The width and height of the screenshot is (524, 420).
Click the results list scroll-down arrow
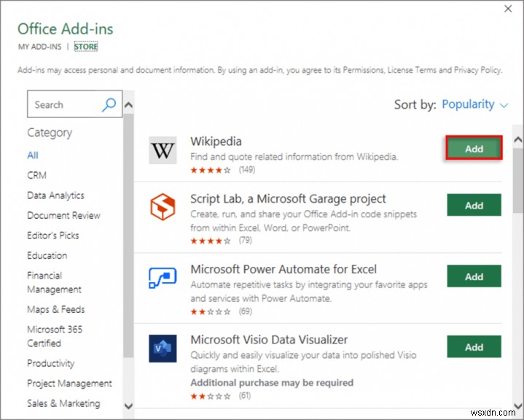(518, 405)
